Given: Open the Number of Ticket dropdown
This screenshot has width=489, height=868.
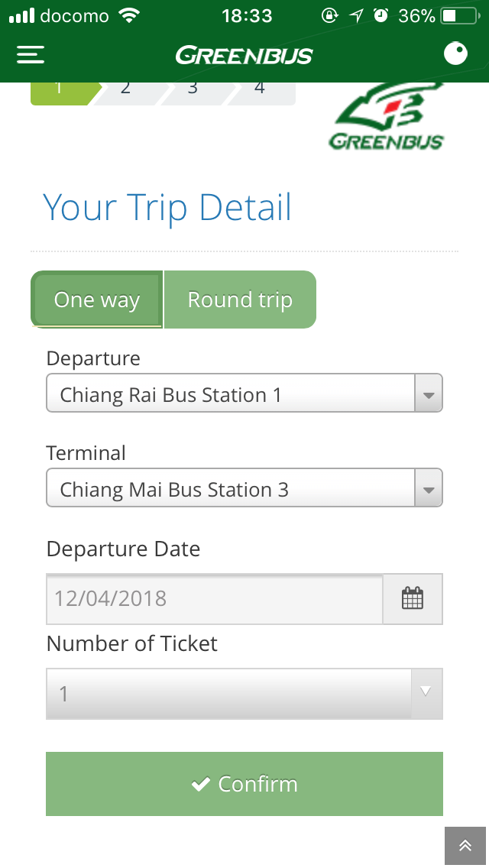Looking at the screenshot, I should pos(244,693).
